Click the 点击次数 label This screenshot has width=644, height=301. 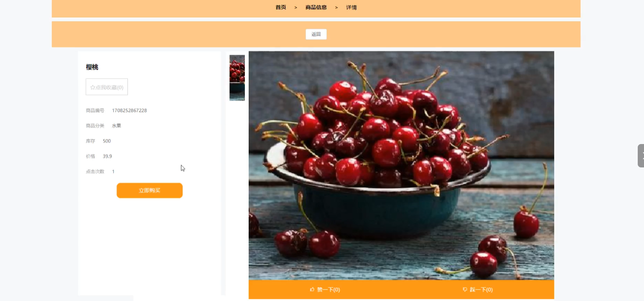click(x=95, y=172)
